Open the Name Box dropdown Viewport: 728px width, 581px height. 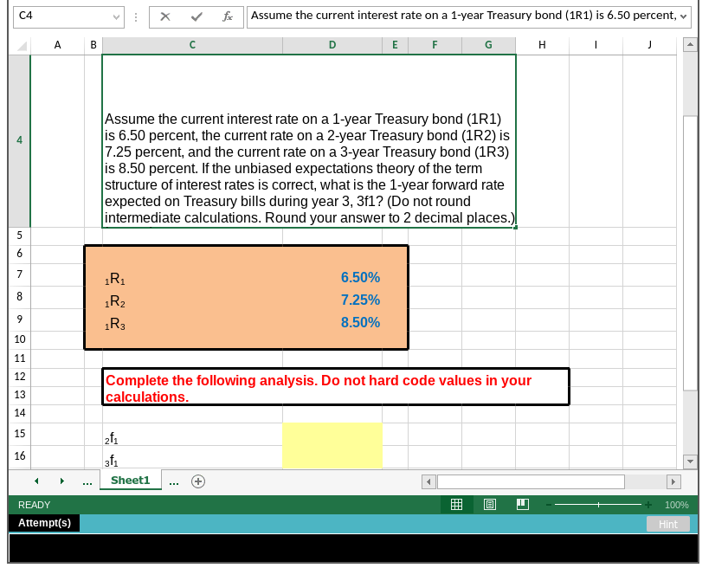(117, 16)
